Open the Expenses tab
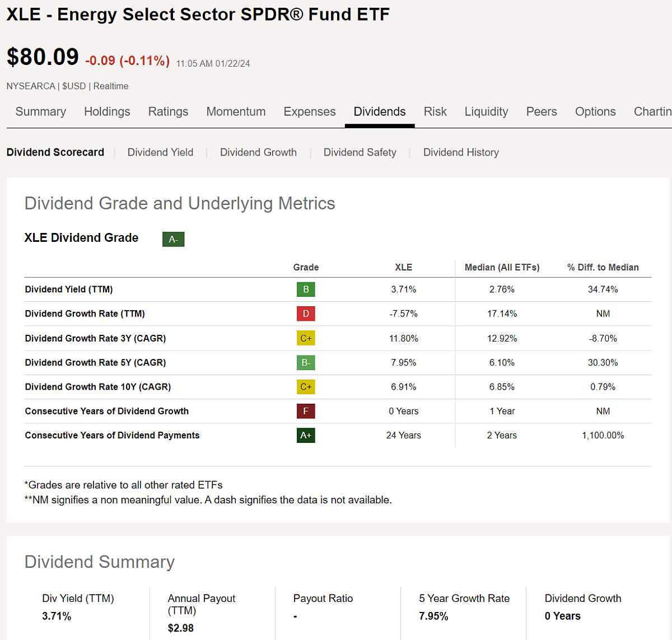This screenshot has height=640, width=672. [309, 111]
